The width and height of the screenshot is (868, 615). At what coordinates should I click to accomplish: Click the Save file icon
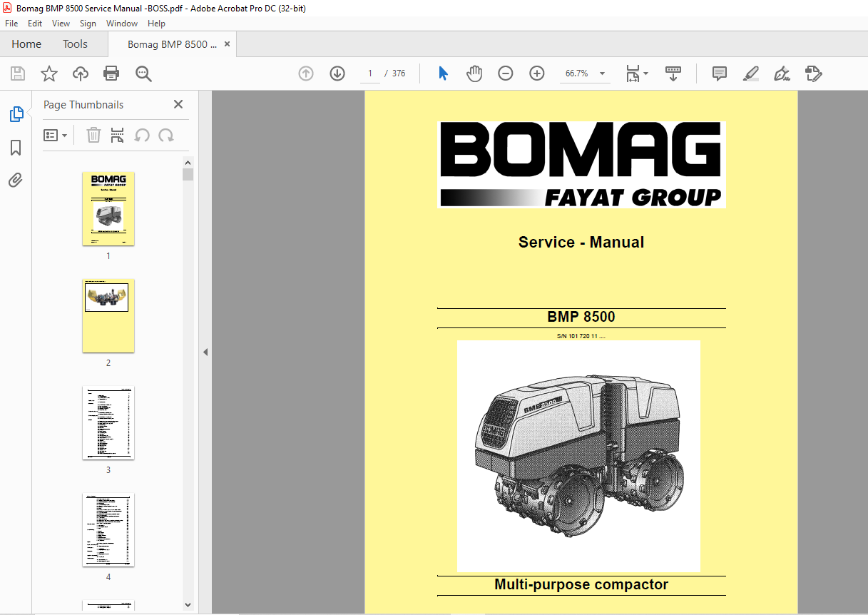(18, 73)
